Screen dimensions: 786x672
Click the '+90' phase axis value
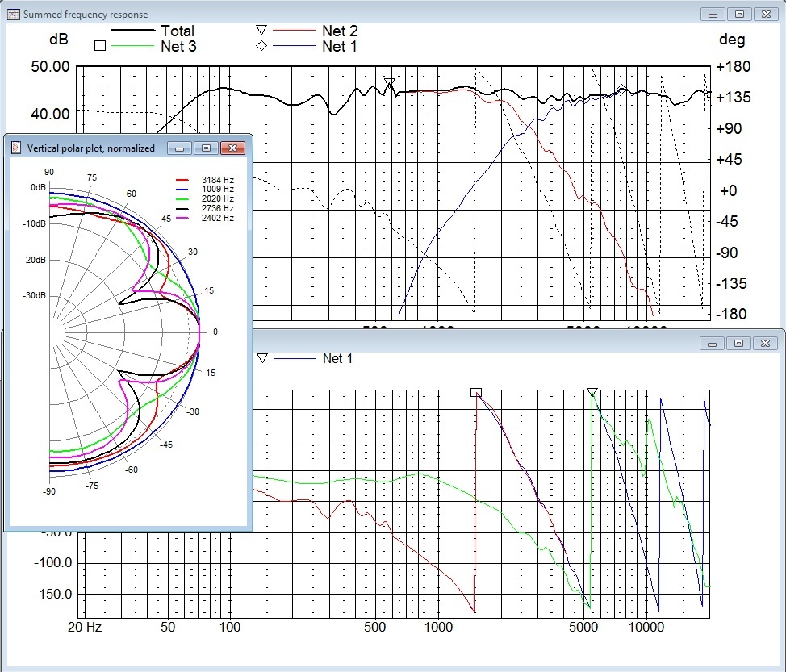click(730, 128)
